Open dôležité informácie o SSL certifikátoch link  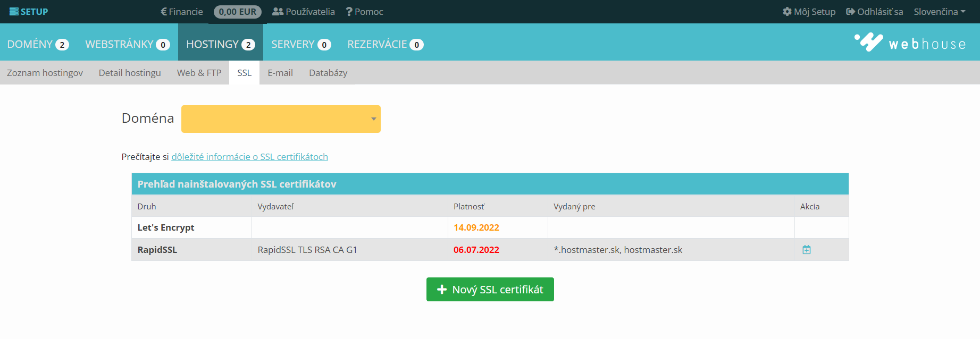point(249,157)
